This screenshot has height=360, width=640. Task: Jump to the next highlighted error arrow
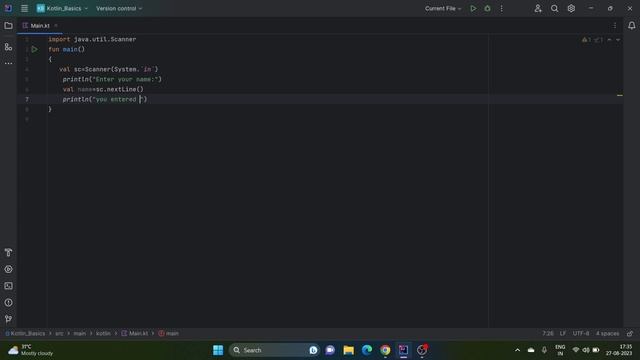618,40
